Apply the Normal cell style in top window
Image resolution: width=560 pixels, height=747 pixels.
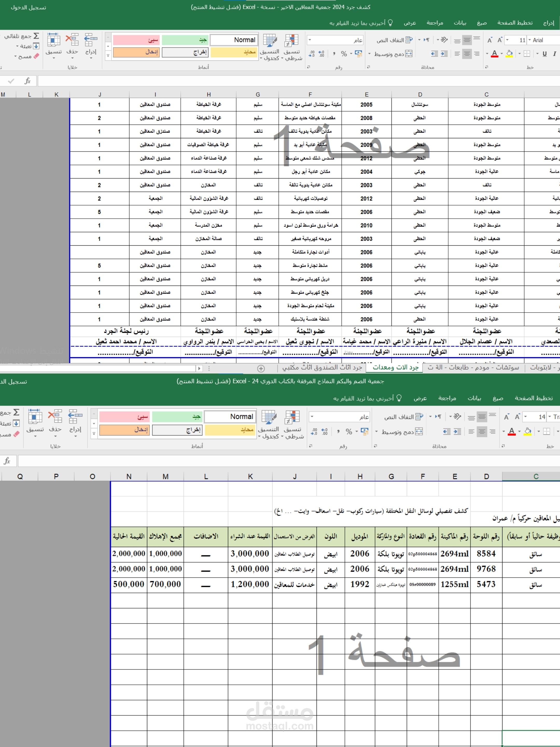234,40
